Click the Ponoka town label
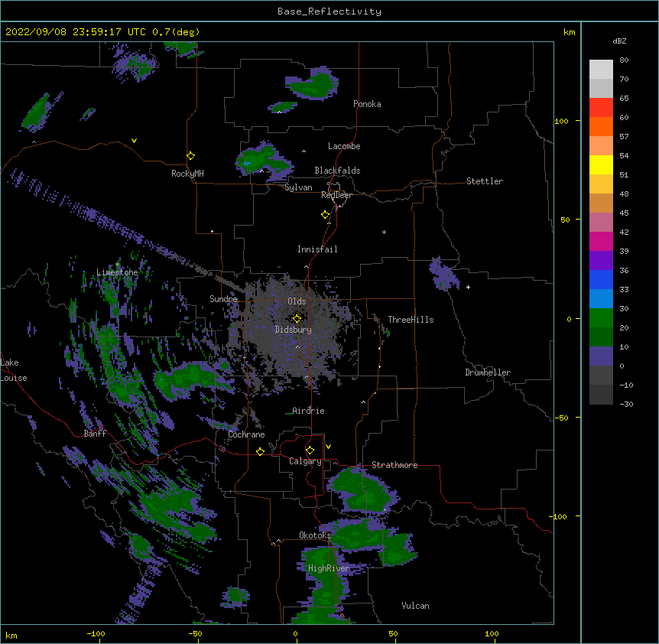659x644 pixels. (367, 104)
